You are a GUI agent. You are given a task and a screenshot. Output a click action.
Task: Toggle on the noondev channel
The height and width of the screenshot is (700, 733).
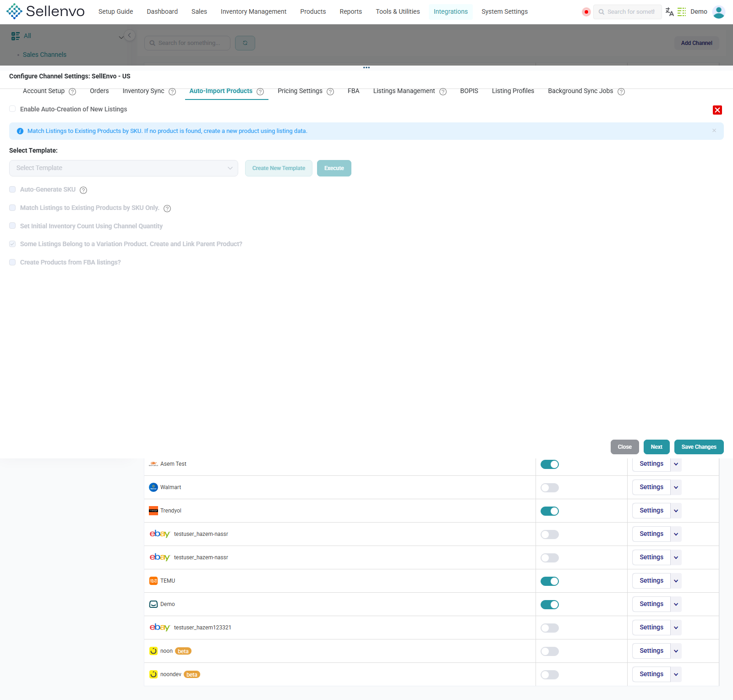tap(550, 675)
